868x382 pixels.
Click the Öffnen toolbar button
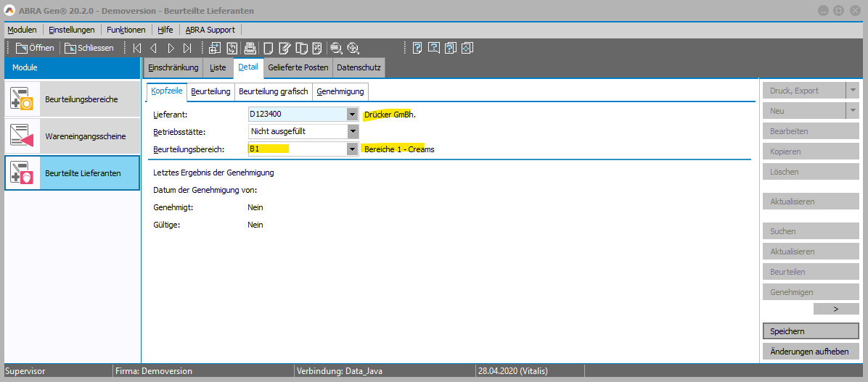pos(35,49)
